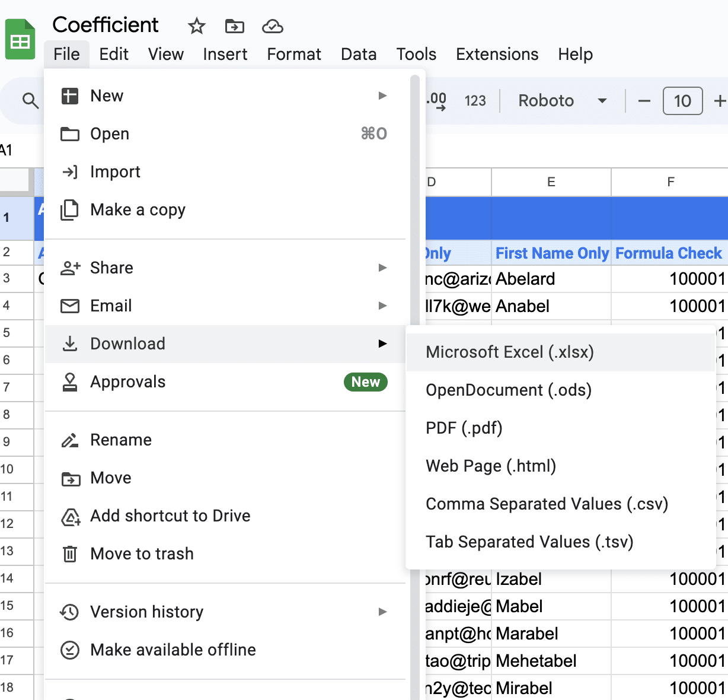Click the Download arrow icon

coord(70,343)
